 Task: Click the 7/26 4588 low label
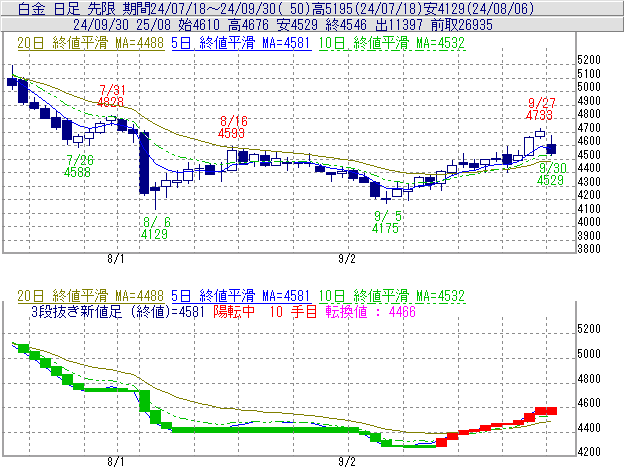pyautogui.click(x=78, y=166)
